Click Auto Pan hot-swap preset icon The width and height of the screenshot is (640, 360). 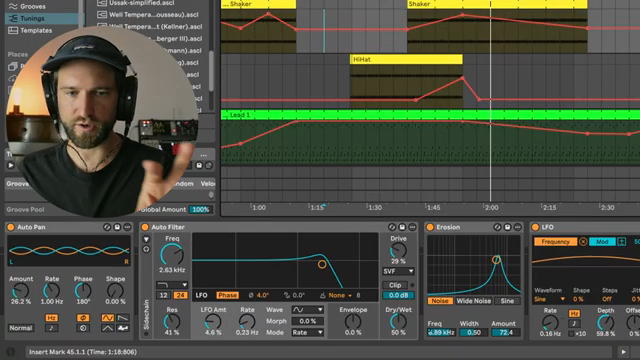click(x=107, y=227)
